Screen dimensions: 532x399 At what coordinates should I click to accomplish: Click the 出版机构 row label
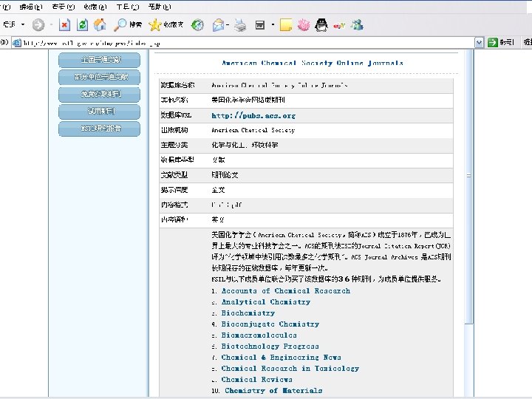(x=174, y=130)
